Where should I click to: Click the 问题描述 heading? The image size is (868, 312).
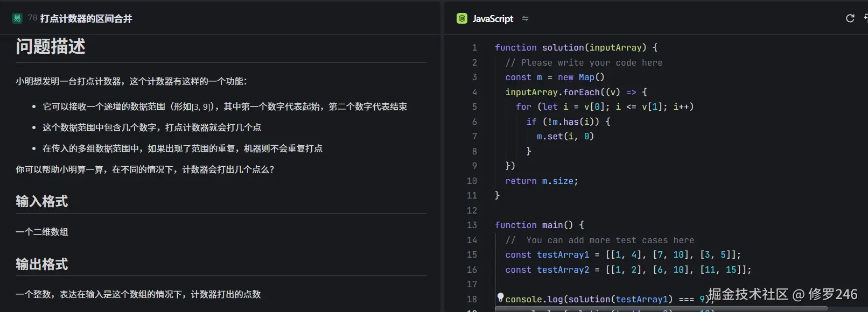(51, 47)
